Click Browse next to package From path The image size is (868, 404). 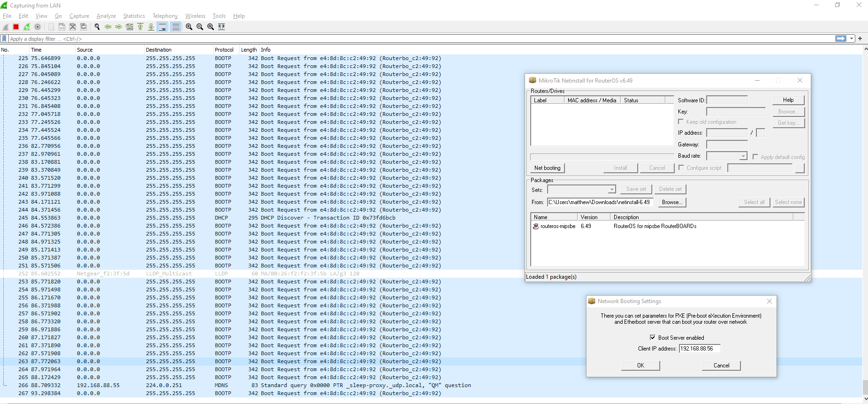coord(671,202)
